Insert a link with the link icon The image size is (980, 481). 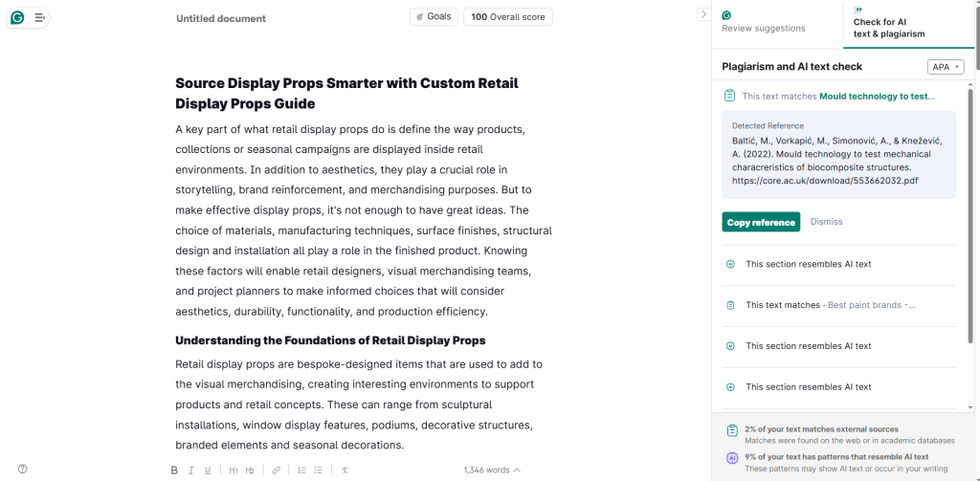(277, 470)
